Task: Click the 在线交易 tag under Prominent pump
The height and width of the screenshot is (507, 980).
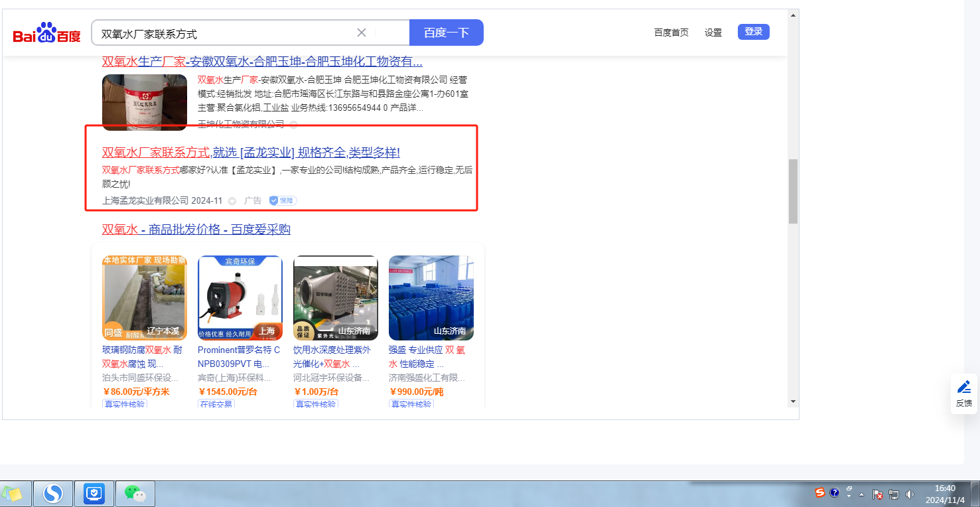Action: click(x=216, y=403)
